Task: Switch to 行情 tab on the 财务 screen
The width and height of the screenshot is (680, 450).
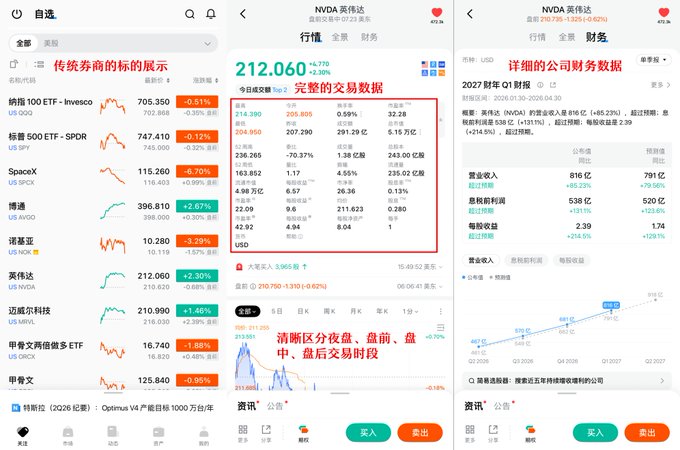Action: click(537, 37)
